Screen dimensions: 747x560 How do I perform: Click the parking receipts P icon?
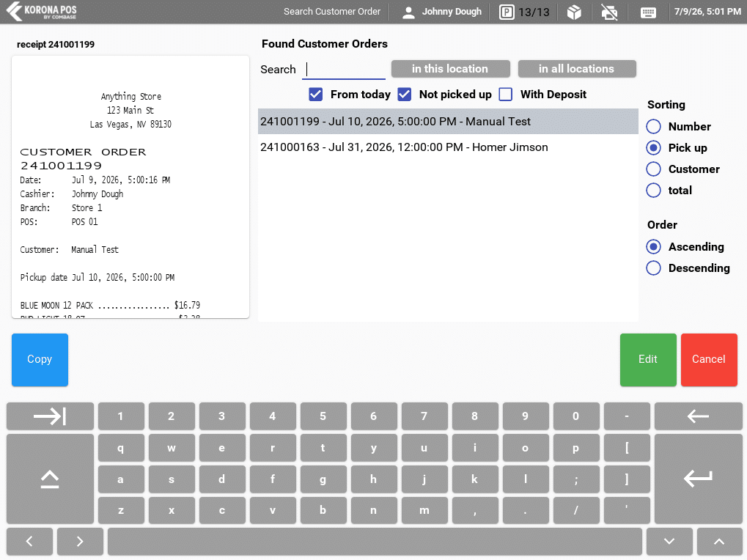click(507, 12)
